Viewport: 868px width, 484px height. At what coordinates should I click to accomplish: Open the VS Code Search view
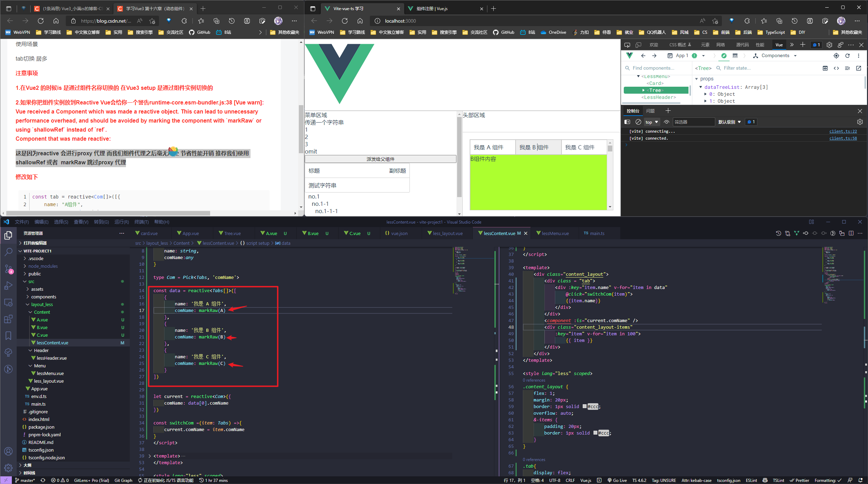pyautogui.click(x=8, y=252)
